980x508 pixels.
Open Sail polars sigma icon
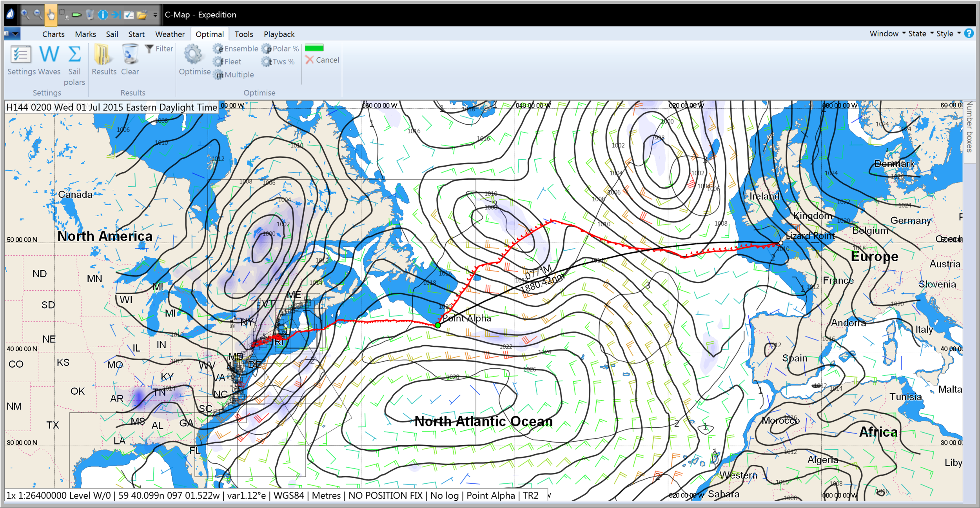tap(74, 65)
